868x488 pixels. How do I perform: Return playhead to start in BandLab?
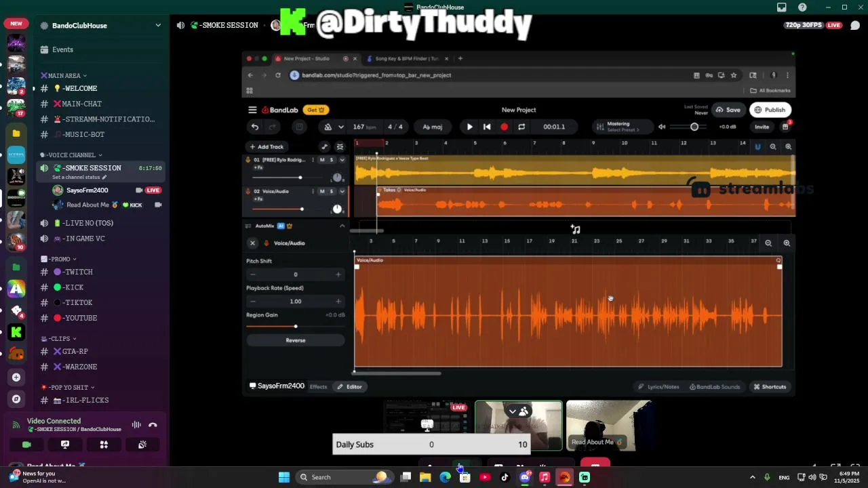[487, 127]
